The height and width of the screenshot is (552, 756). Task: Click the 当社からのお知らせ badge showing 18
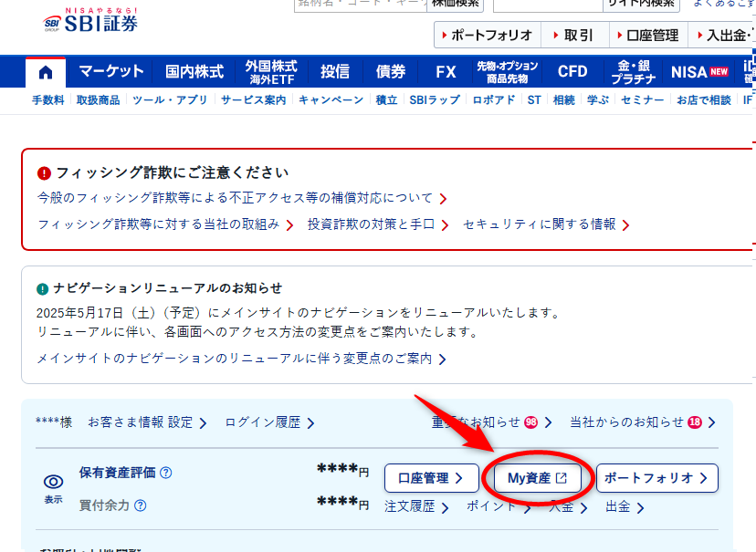pos(695,422)
